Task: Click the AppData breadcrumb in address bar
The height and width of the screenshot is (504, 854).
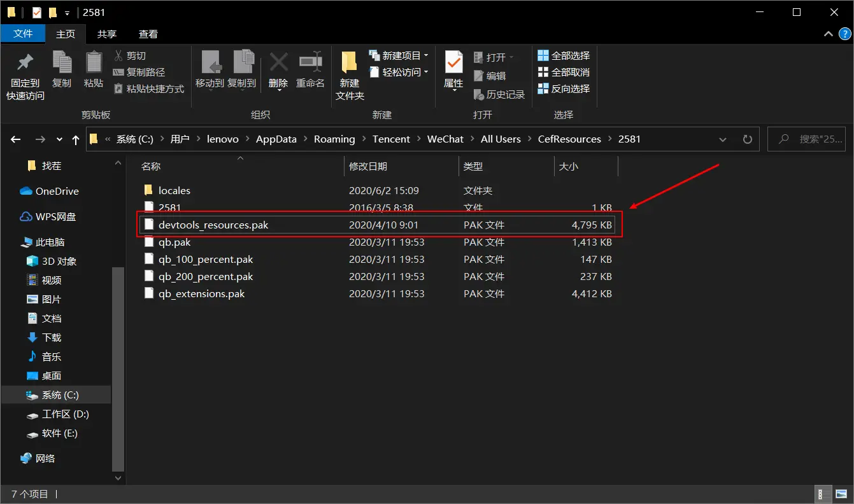Action: click(x=276, y=139)
